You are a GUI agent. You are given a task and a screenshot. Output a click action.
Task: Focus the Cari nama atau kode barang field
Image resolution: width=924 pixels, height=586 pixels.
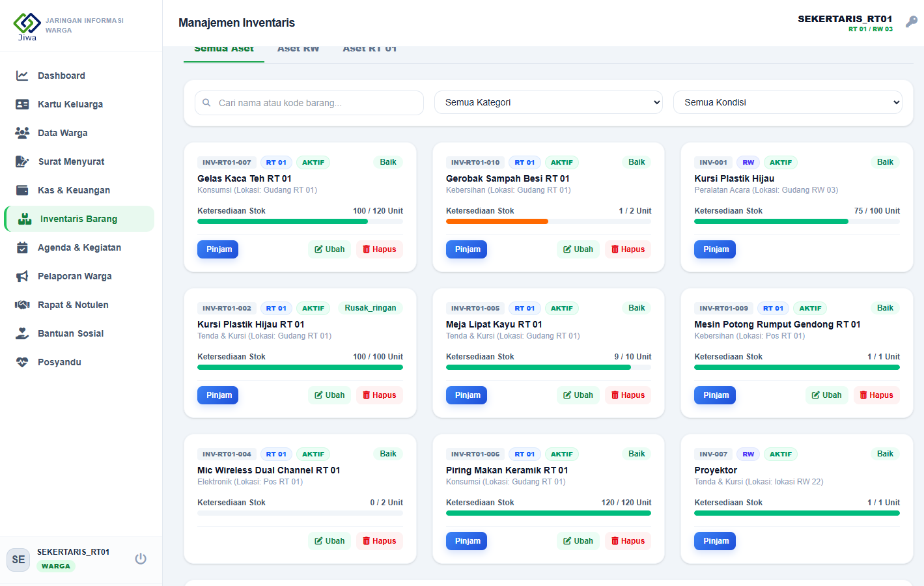tap(309, 103)
